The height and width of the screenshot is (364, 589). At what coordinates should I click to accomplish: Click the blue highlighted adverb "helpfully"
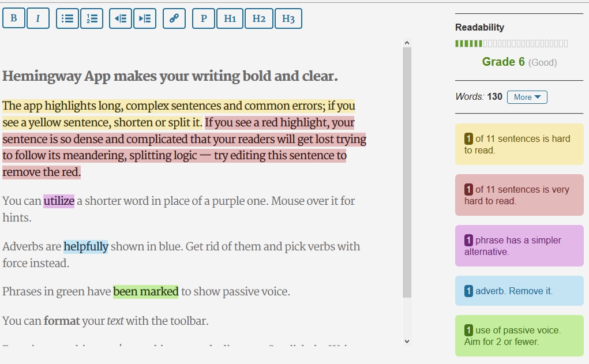(x=85, y=246)
